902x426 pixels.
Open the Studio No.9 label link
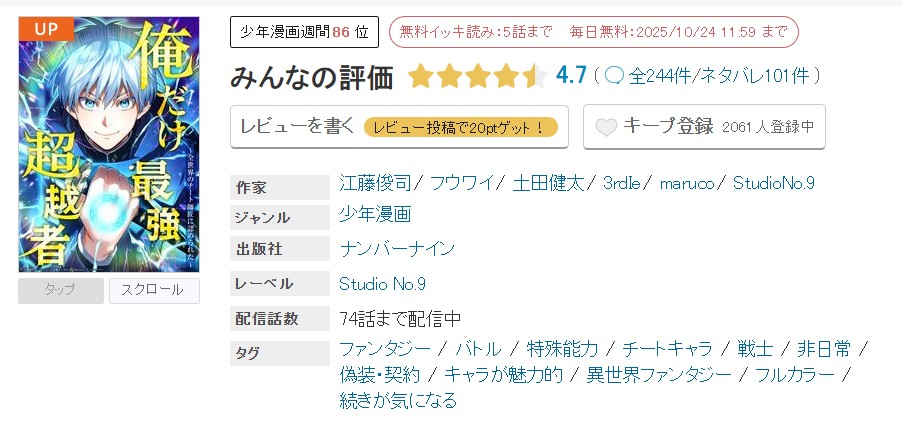point(383,284)
